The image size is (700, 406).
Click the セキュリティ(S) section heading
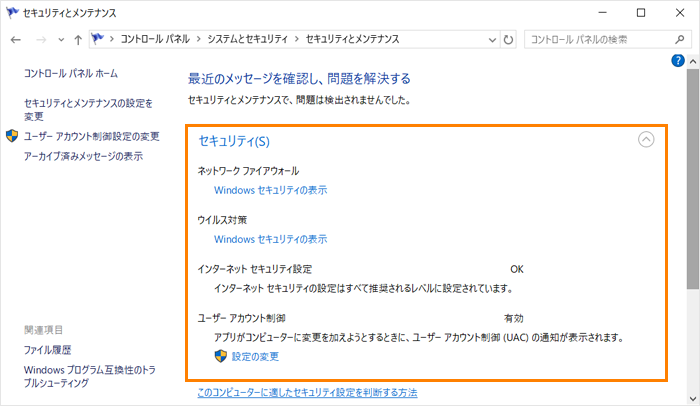[x=234, y=141]
